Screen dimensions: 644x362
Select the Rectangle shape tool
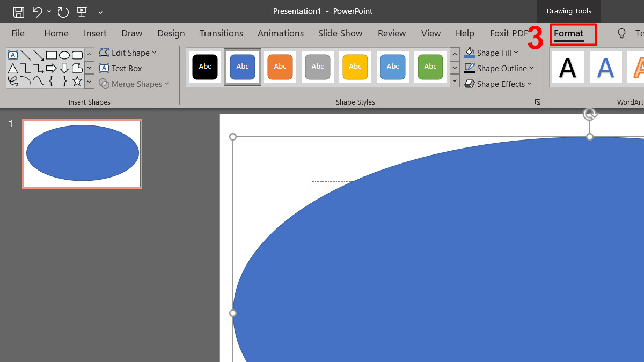tap(52, 55)
